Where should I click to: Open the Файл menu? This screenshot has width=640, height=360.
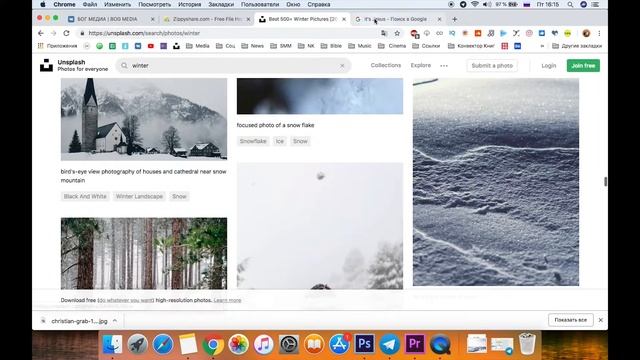click(90, 4)
